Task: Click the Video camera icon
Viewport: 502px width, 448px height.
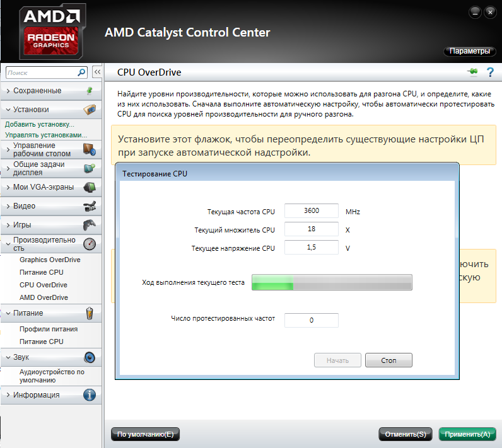Action: coord(90,206)
